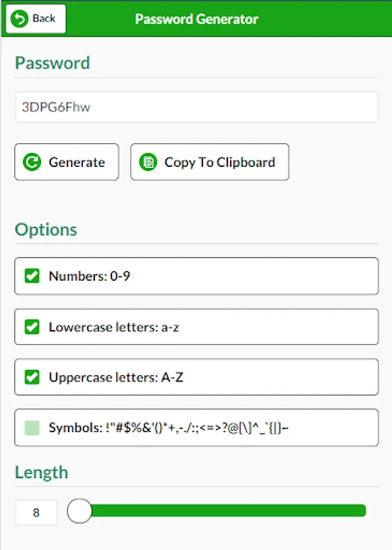
Task: Click the length number box showing 8
Action: point(36,513)
